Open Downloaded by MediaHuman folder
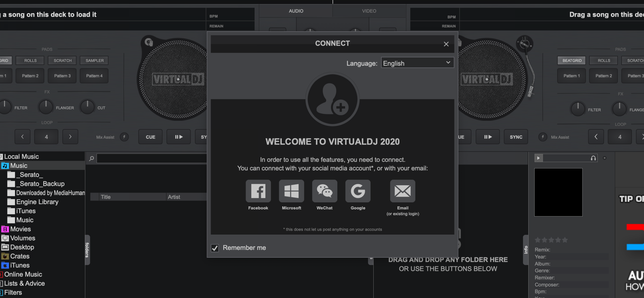644x298 pixels. pos(46,193)
